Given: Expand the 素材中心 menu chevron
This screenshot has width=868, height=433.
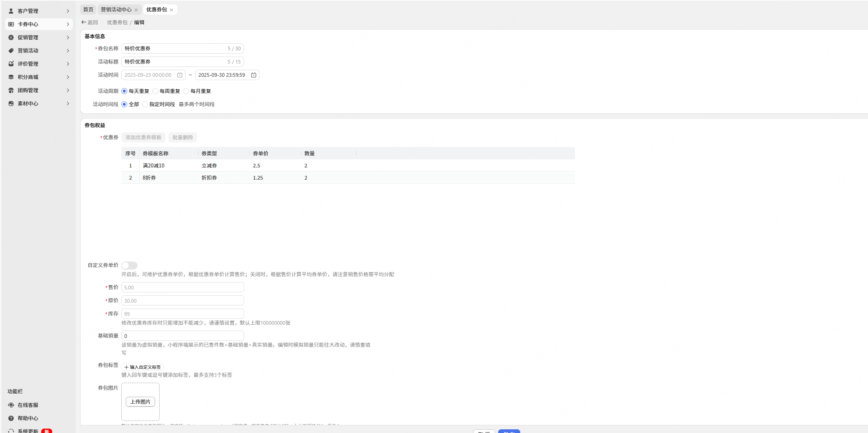Looking at the screenshot, I should pyautogui.click(x=68, y=104).
